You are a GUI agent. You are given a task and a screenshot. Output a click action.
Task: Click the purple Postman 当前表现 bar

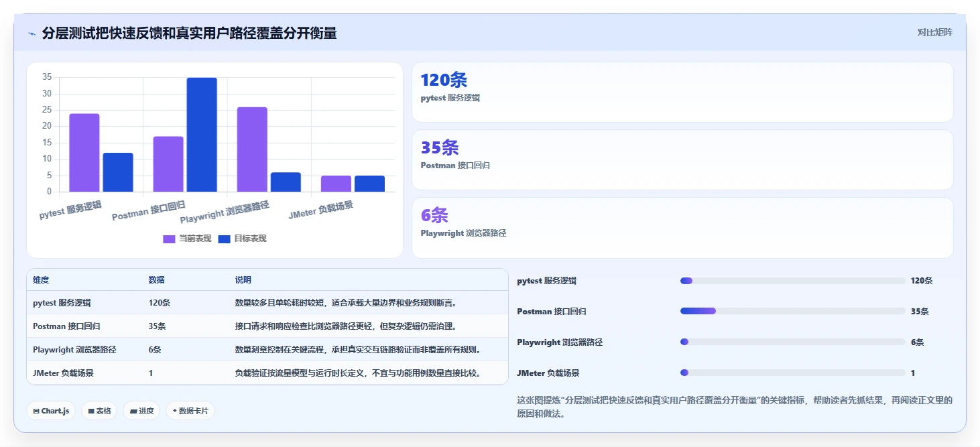[168, 164]
